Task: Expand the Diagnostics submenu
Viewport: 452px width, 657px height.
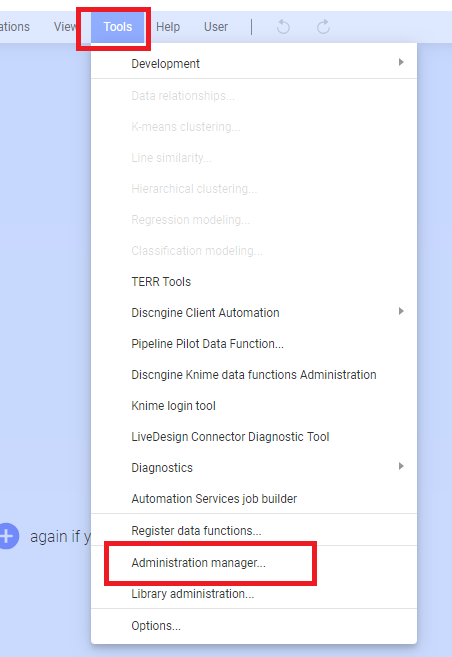Action: coord(254,468)
